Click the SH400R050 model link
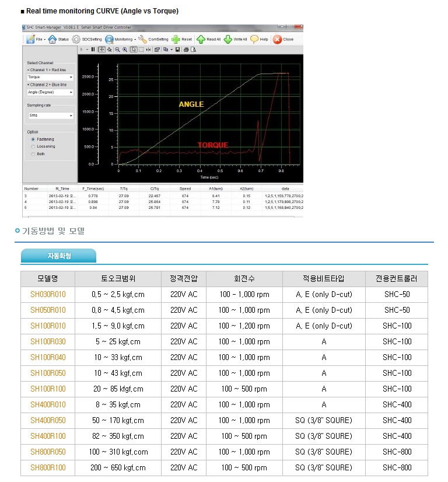The image size is (448, 482). (x=48, y=420)
